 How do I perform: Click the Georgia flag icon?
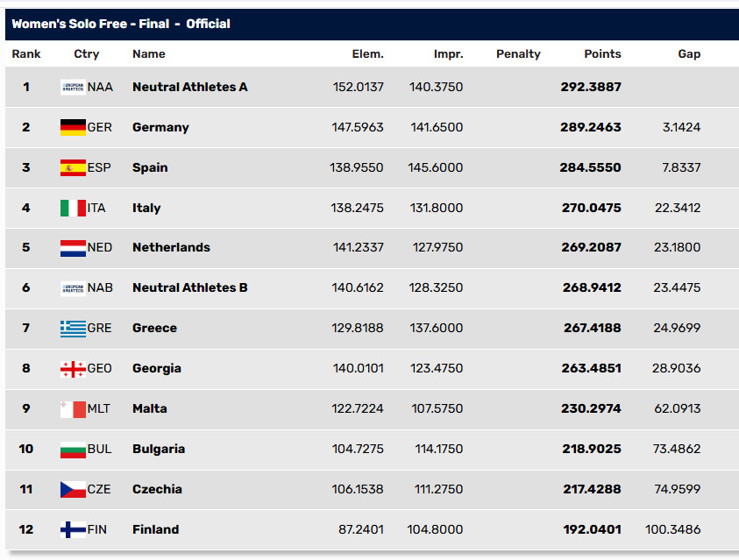[x=73, y=369]
